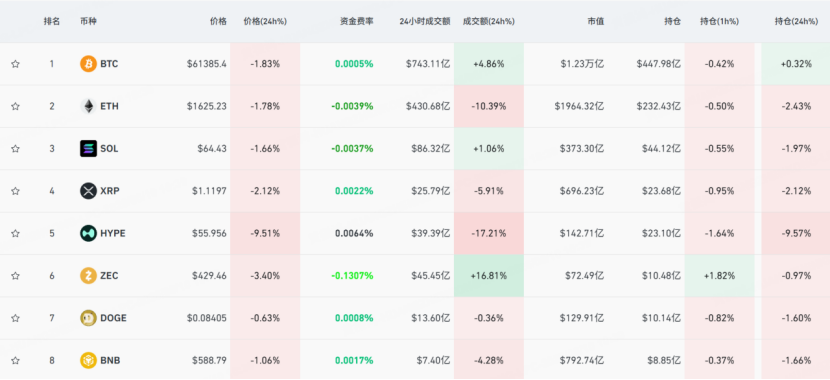This screenshot has height=380, width=830.
Task: Click the Zcash coin icon
Action: click(88, 276)
